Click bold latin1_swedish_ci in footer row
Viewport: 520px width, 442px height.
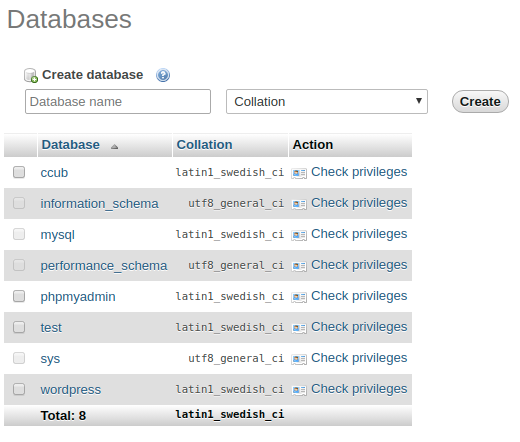230,414
